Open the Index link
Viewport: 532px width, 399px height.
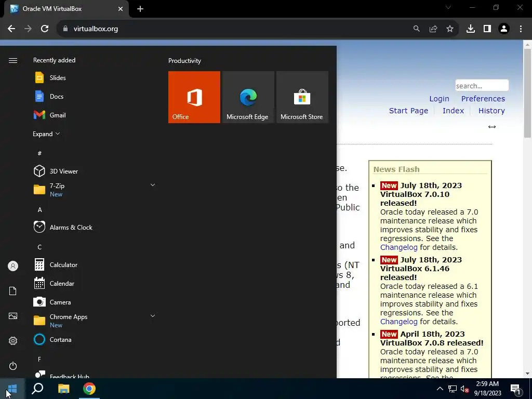453,111
